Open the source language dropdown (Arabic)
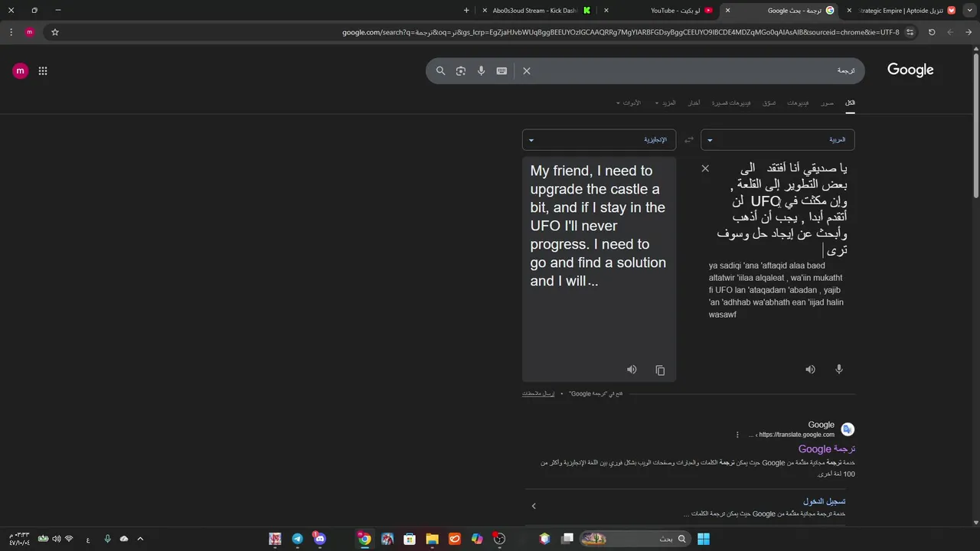The image size is (980, 551). [777, 140]
